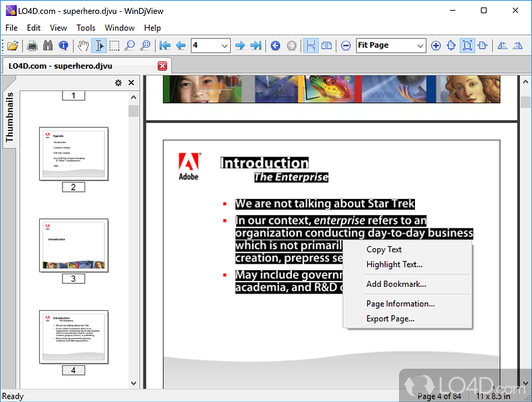Toggle facing pages layout
Image resolution: width=532 pixels, height=402 pixels.
pos(327,45)
